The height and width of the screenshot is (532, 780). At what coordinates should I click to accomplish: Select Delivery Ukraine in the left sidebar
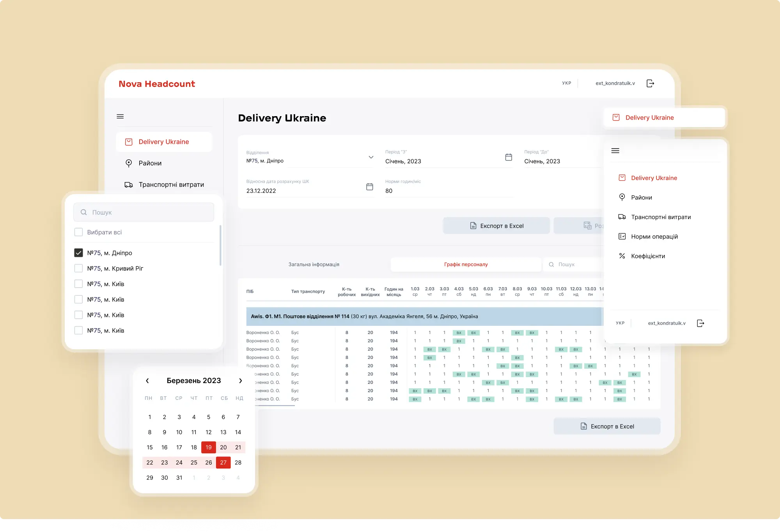click(x=164, y=142)
